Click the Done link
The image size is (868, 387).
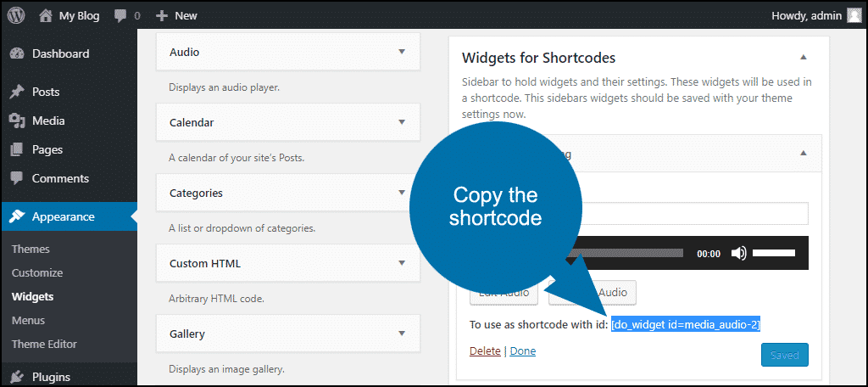click(x=522, y=351)
